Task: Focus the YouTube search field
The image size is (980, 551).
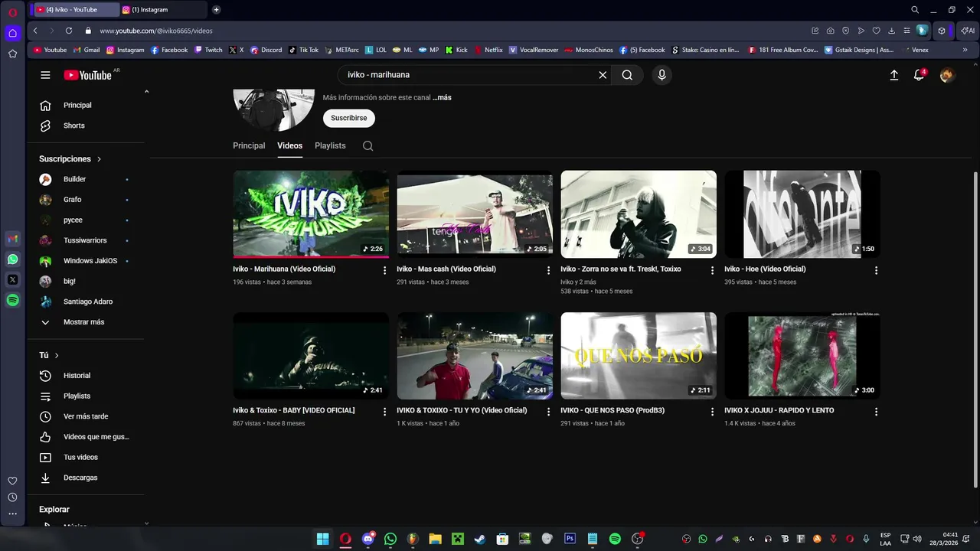Action: click(x=467, y=75)
